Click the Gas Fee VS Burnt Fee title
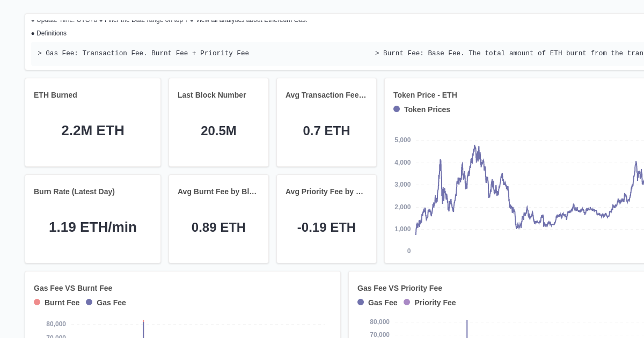Viewport: 644px width, 338px height. (x=73, y=288)
